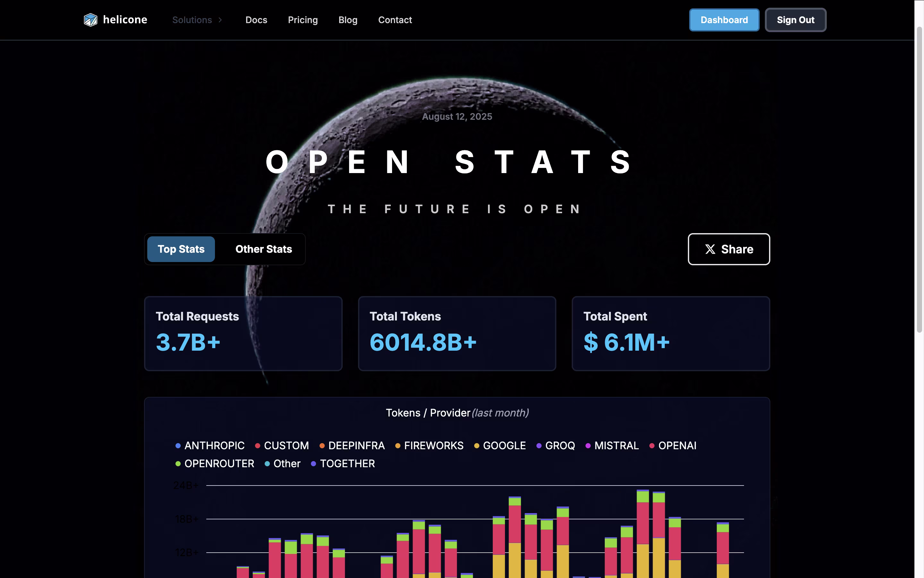
Task: Click the Sign Out button
Action: [795, 20]
